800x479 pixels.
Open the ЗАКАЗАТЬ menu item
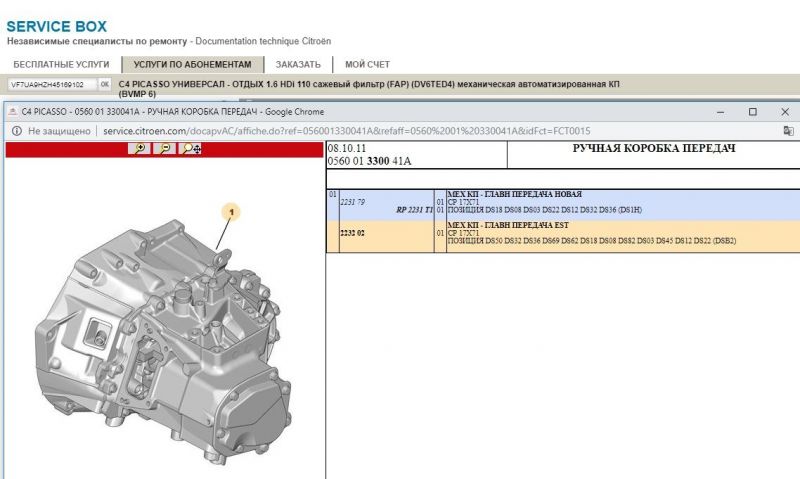pos(298,64)
